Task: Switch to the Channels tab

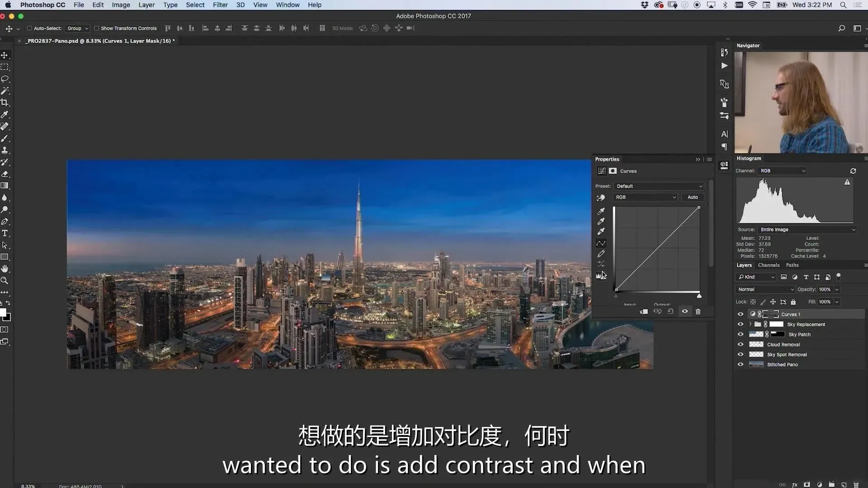Action: [769, 265]
